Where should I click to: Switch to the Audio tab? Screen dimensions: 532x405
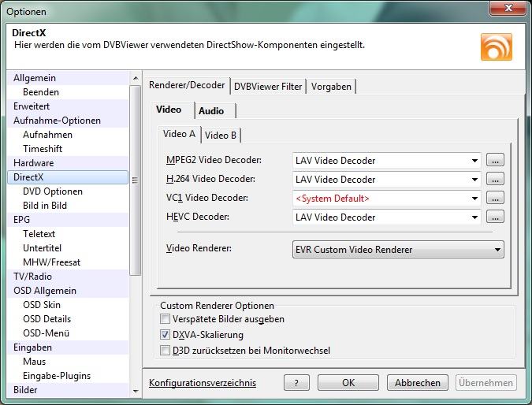click(211, 111)
